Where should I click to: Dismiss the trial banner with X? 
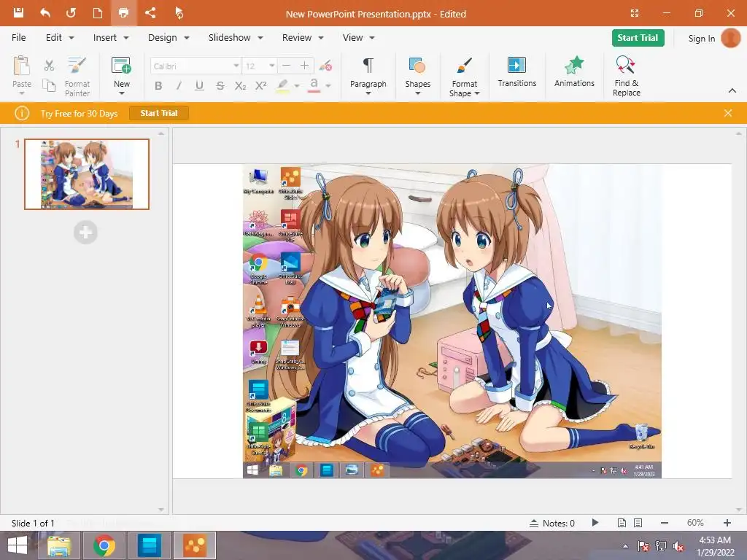(x=728, y=113)
